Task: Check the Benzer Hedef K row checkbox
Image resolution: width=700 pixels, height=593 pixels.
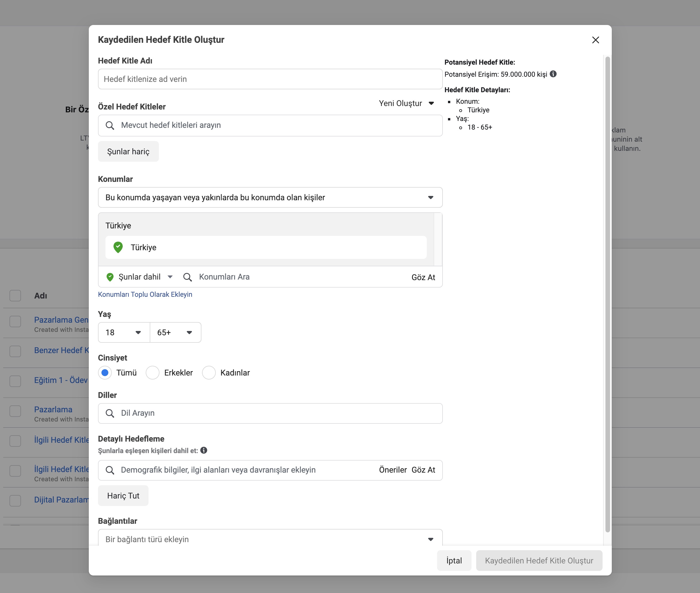Action: [x=15, y=351]
